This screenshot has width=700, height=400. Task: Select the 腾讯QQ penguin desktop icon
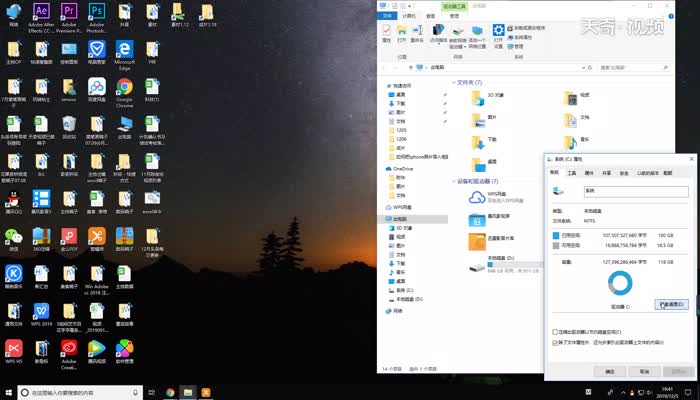click(13, 202)
